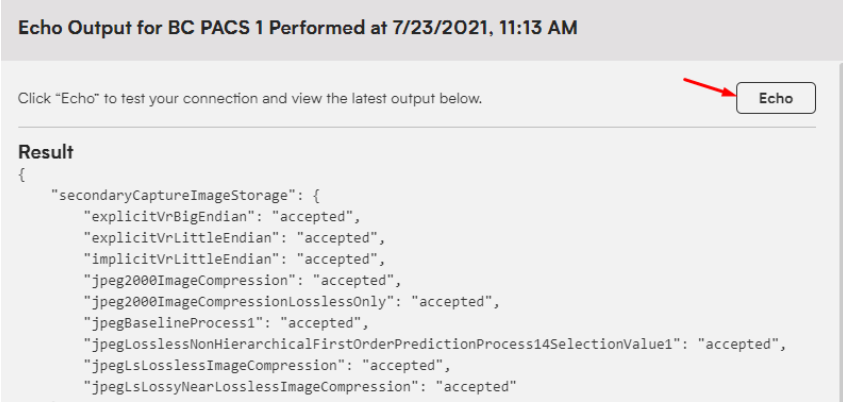Screen dimensions: 843x402
Task: Click the "Echo Output for BC PACS 1" title
Action: pyautogui.click(x=140, y=28)
